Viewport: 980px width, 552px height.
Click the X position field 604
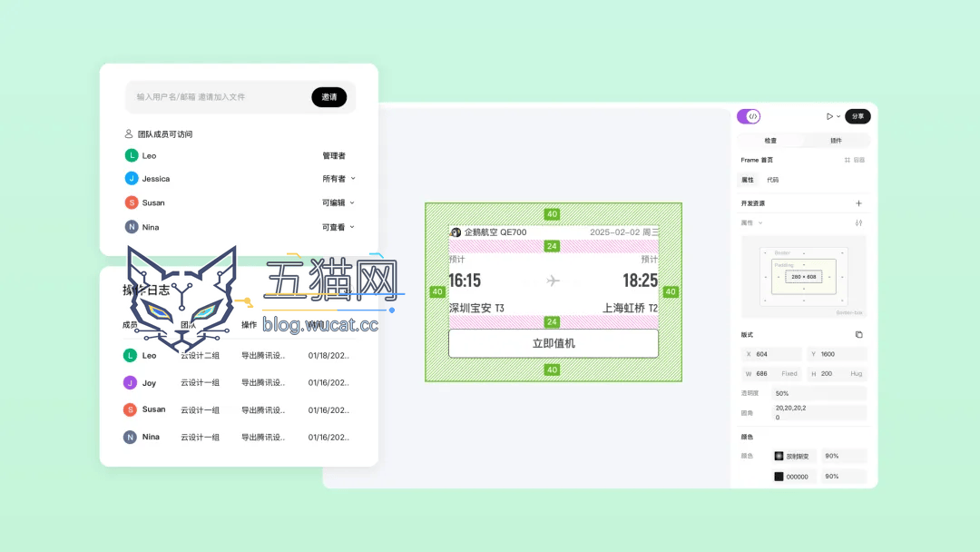click(x=771, y=354)
